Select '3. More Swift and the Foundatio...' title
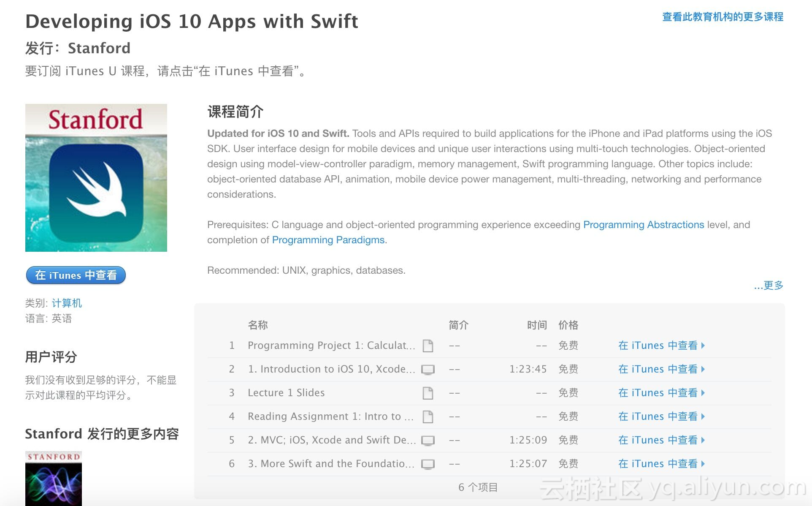Screen dimensions: 812x506 pos(331,464)
